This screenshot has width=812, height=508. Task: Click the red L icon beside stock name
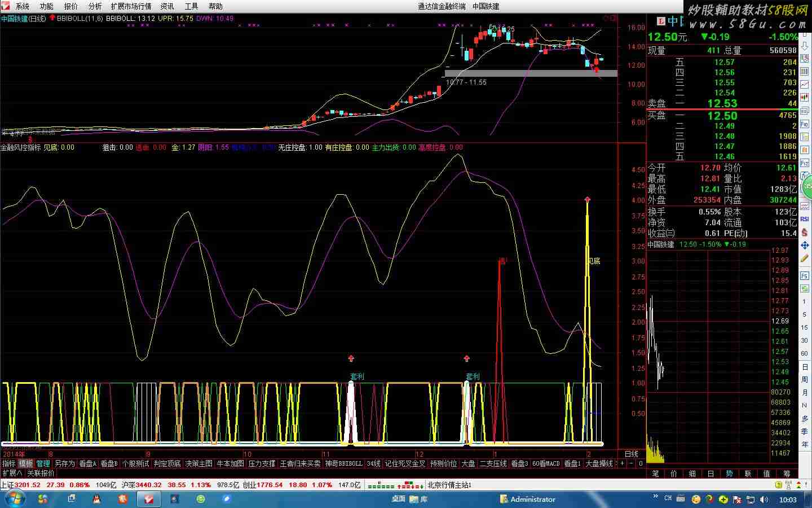point(661,21)
